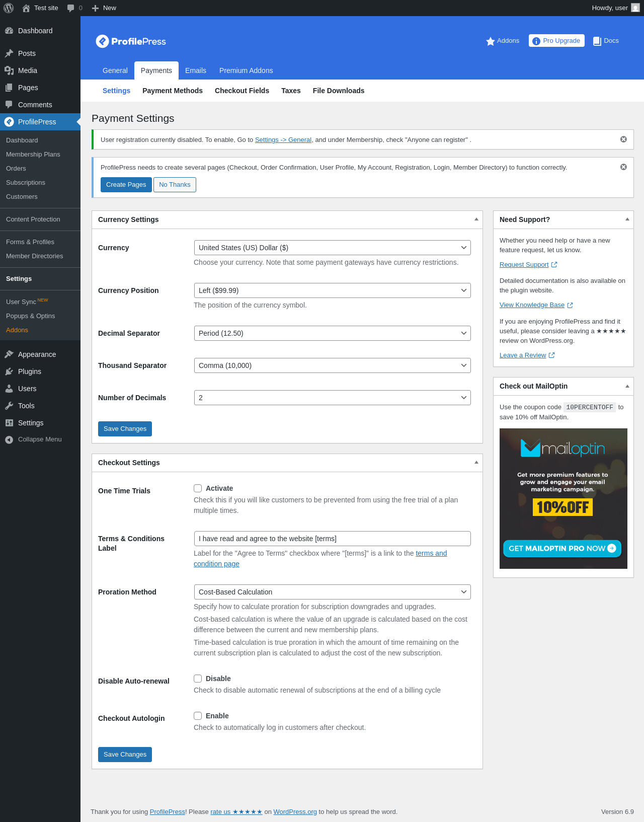The height and width of the screenshot is (822, 644).
Task: Click the Create Pages button
Action: click(126, 185)
